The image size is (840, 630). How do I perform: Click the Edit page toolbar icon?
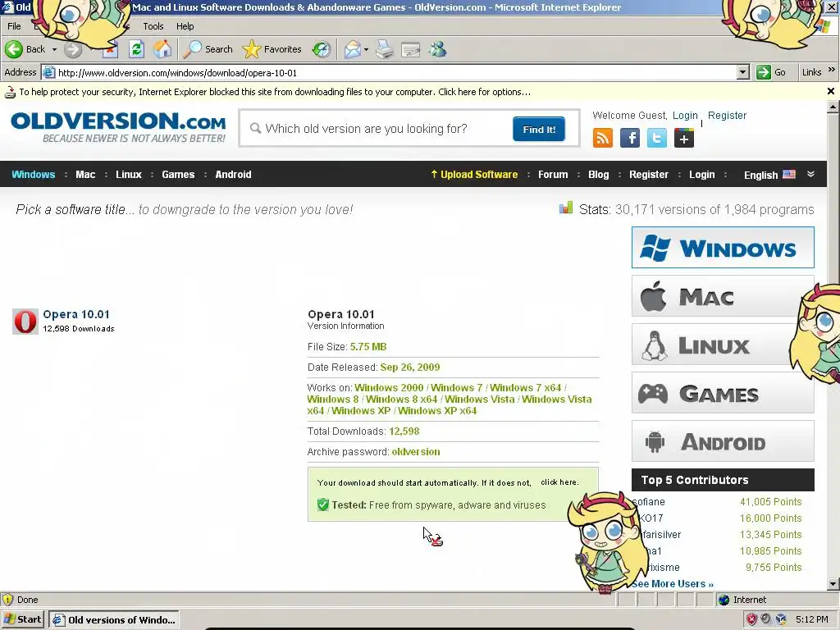[x=410, y=49]
